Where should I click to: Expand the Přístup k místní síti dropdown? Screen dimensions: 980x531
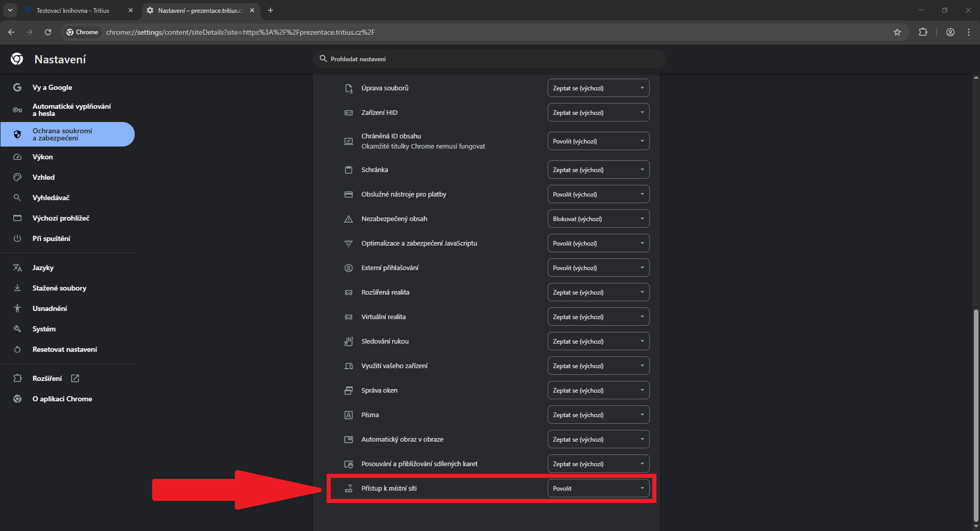click(x=598, y=489)
